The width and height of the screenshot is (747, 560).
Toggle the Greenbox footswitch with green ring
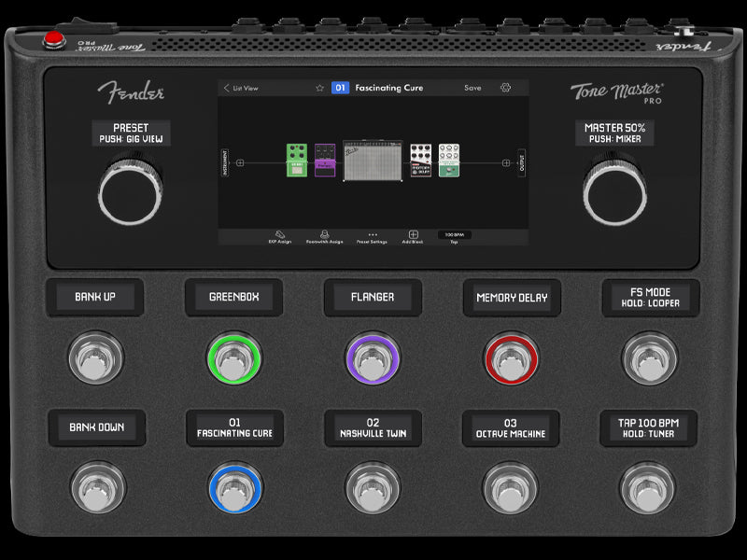(233, 358)
